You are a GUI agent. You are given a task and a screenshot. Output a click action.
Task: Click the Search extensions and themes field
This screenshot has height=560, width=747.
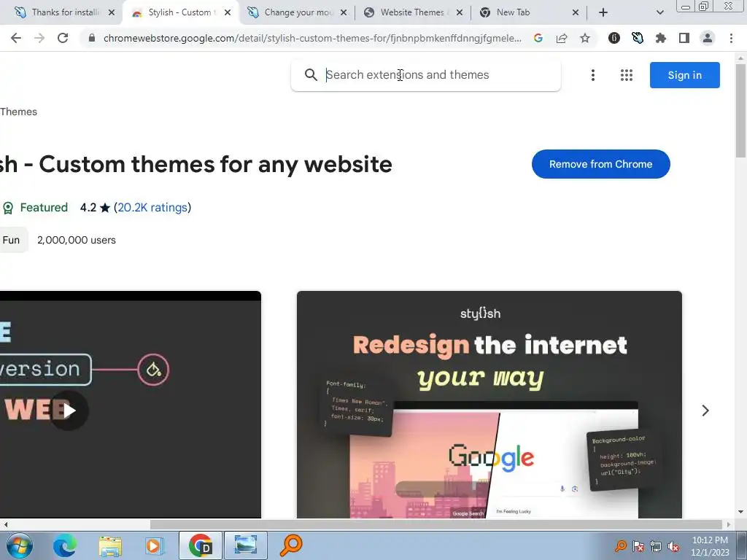(x=426, y=75)
